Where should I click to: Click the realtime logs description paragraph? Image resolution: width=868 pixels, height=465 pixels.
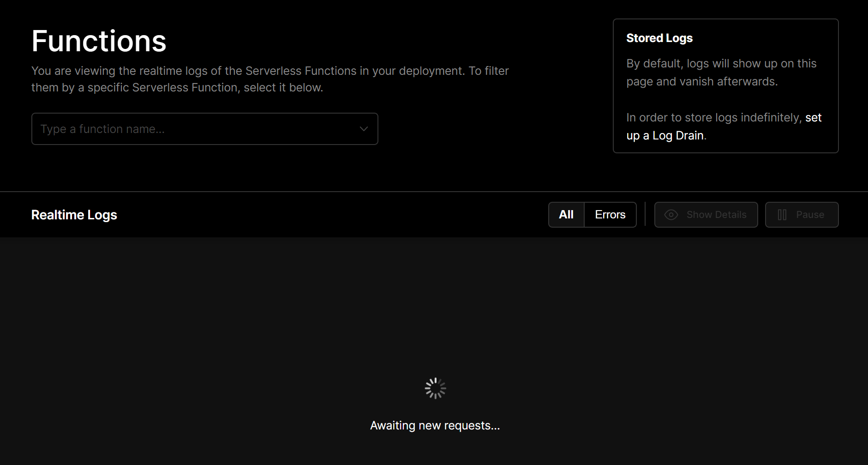coord(270,79)
